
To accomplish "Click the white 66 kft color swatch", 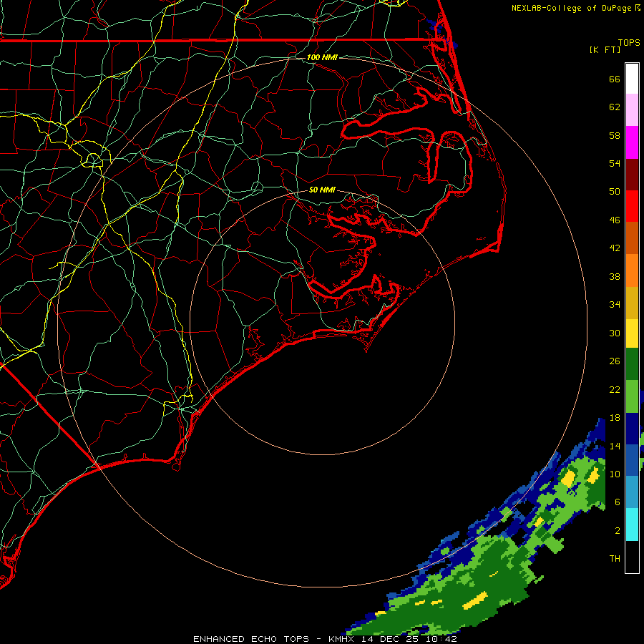I will point(632,79).
